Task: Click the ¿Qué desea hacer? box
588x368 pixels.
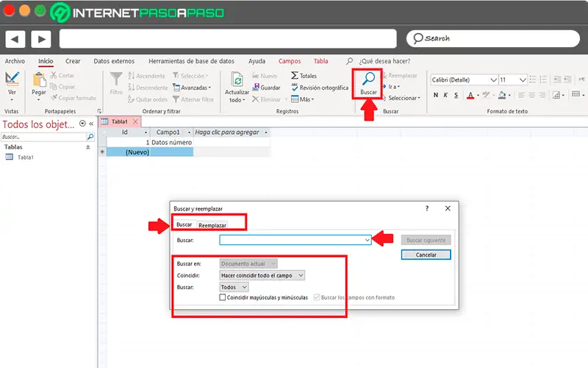Action: 384,61
